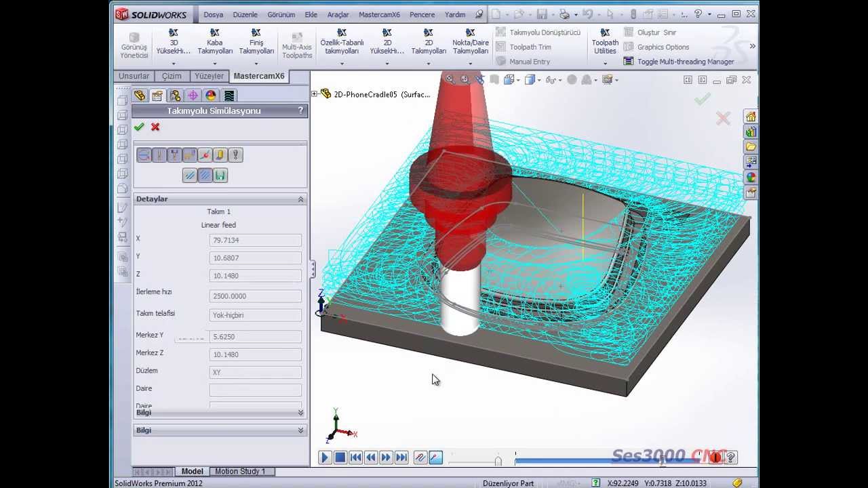Click the X coordinate field 79.7134
The width and height of the screenshot is (868, 488).
click(256, 240)
